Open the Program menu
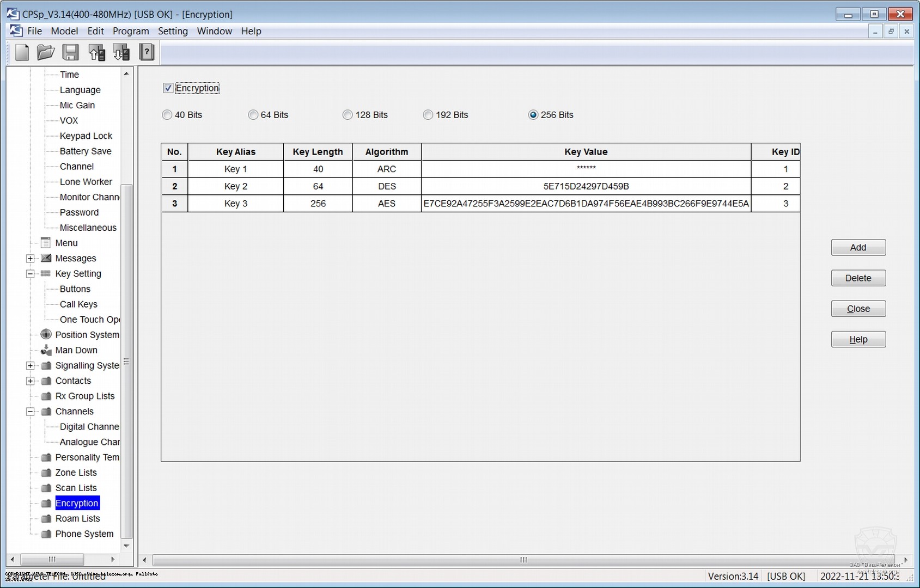 131,31
